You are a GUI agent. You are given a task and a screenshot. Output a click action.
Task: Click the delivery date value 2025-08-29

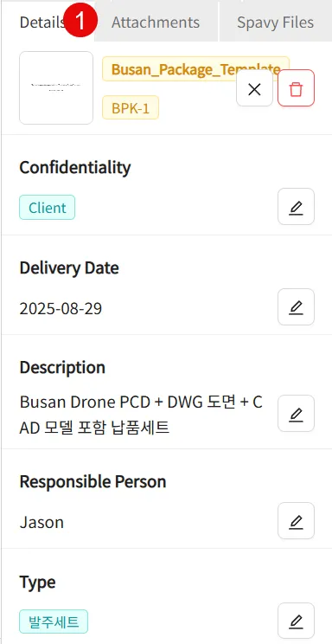61,308
